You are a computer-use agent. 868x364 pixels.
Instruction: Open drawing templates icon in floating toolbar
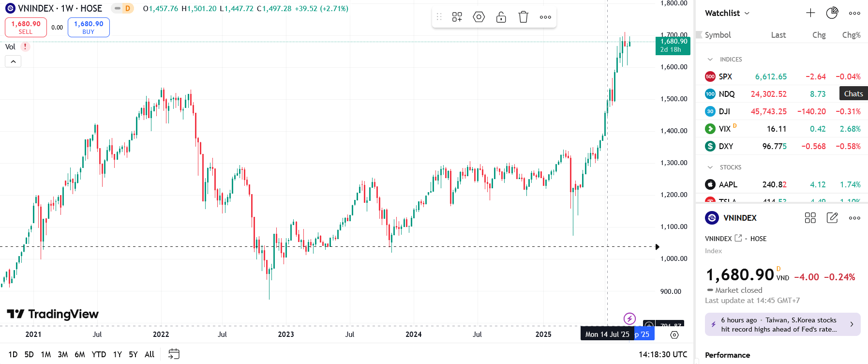tap(457, 17)
